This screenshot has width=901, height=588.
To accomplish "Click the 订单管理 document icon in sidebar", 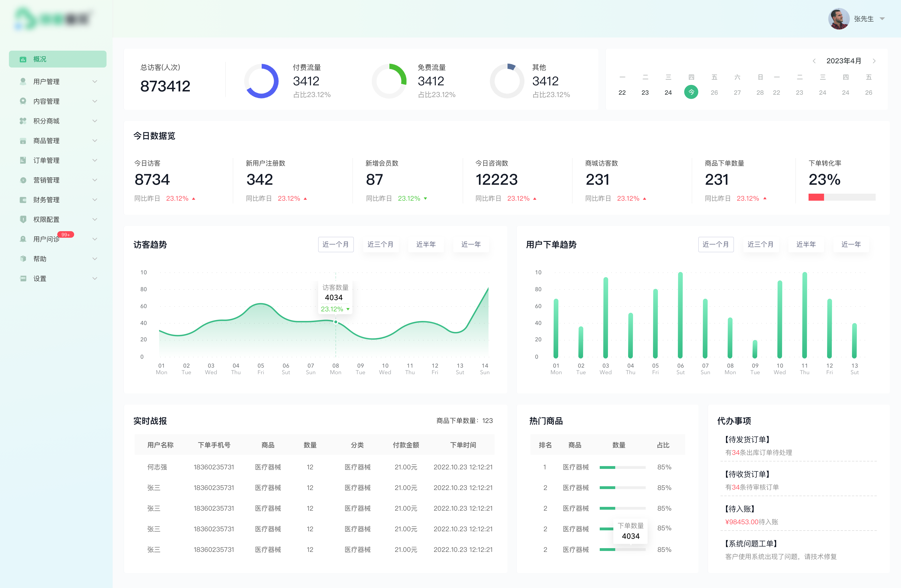I will 23,160.
